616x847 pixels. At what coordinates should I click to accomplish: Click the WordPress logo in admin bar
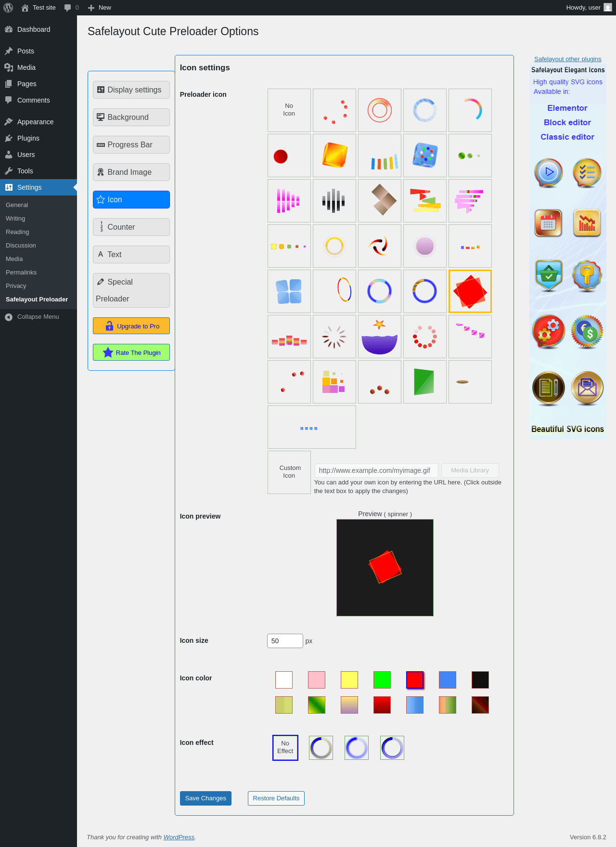(x=8, y=8)
